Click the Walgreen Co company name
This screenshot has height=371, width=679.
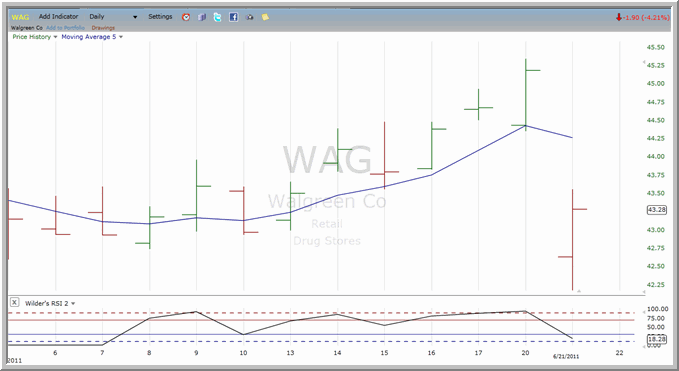[27, 28]
